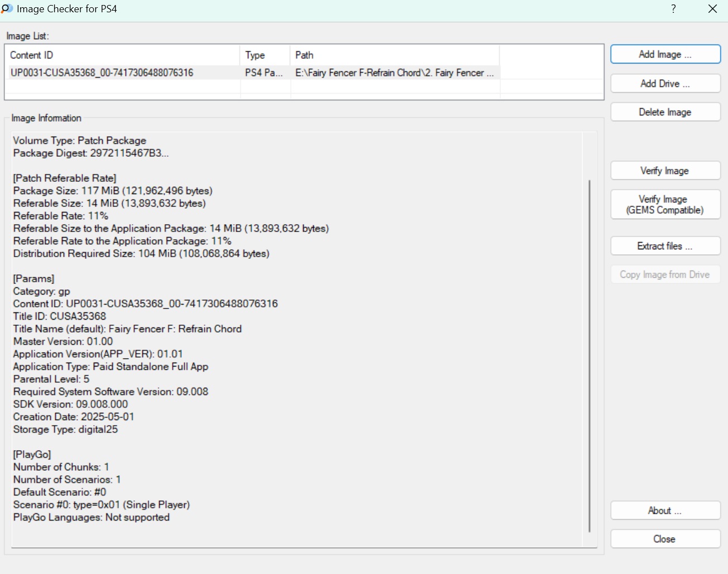
Task: Click Verify Image (GEMS Compatible) button
Action: [x=665, y=205]
